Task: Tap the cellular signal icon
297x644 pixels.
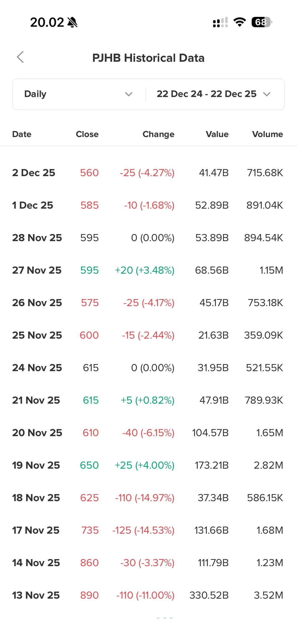Action: point(220,22)
